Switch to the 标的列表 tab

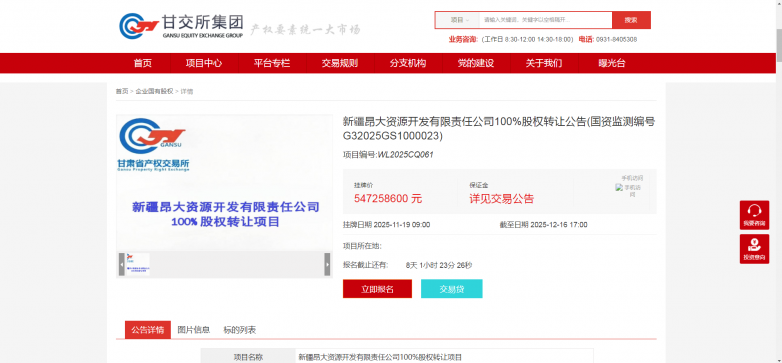240,330
